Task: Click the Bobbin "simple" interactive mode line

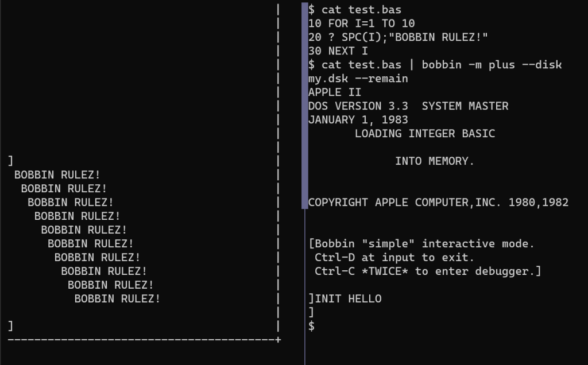Action: click(421, 243)
